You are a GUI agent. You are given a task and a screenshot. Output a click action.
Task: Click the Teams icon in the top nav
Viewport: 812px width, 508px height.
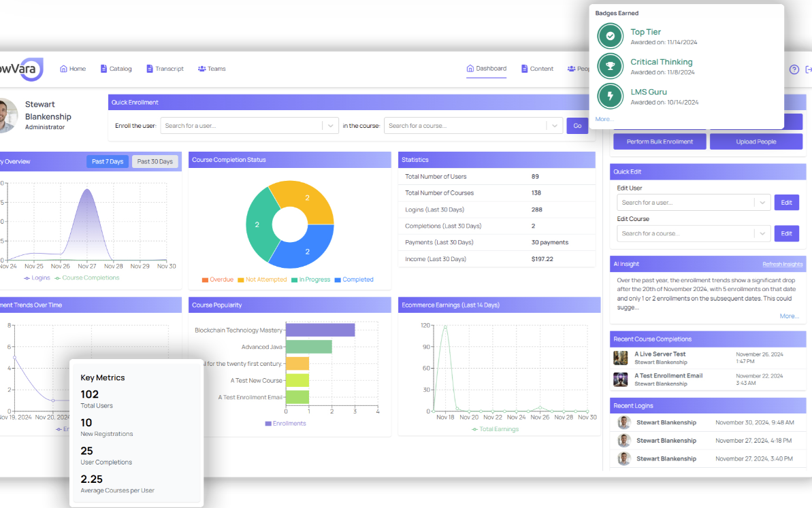pyautogui.click(x=201, y=68)
